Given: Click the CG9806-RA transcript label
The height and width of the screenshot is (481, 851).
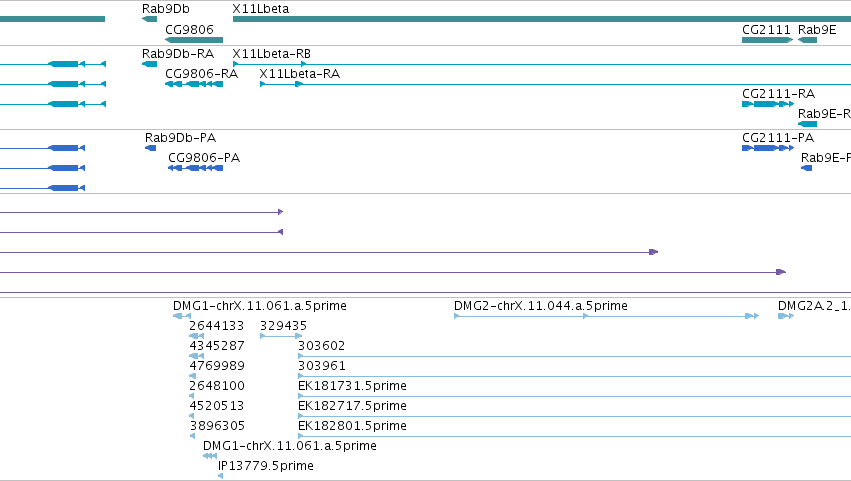Looking at the screenshot, I should coord(201,73).
